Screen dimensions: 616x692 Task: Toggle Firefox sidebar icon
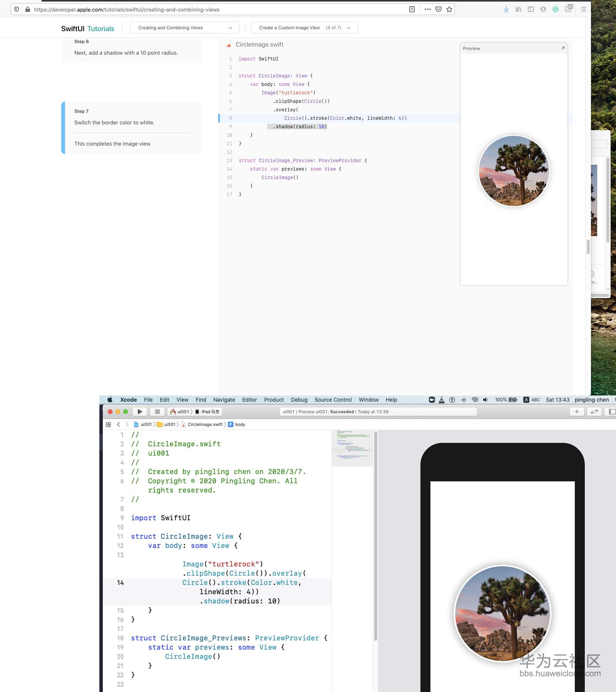click(x=531, y=9)
